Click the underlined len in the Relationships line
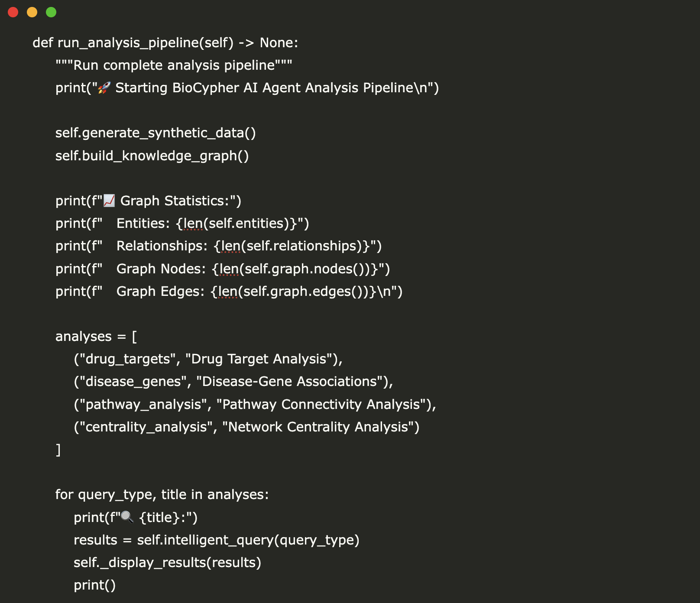Screen dimensions: 700x603 tap(230, 246)
